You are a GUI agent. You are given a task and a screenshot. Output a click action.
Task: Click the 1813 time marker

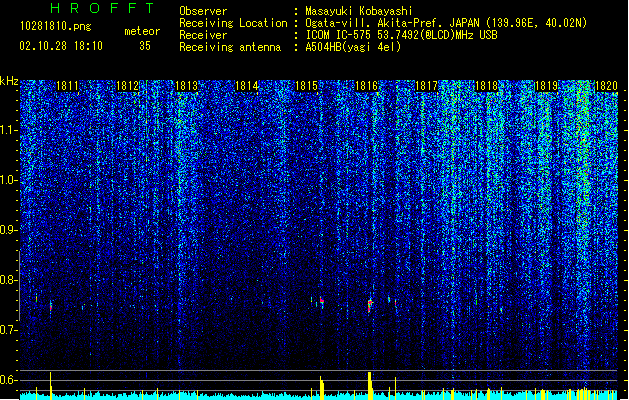coord(187,86)
